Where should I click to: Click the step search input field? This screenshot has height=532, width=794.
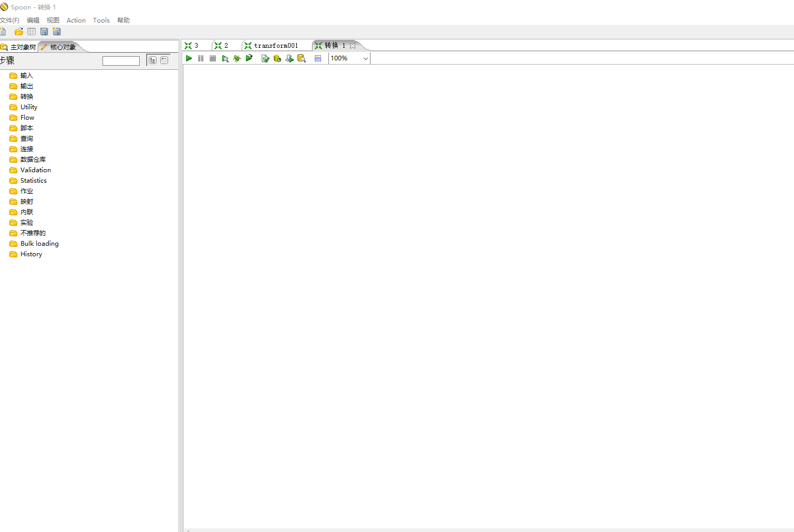(x=121, y=61)
